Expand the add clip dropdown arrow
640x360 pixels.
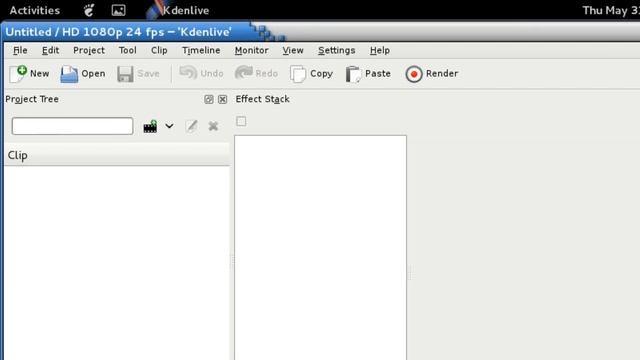169,126
